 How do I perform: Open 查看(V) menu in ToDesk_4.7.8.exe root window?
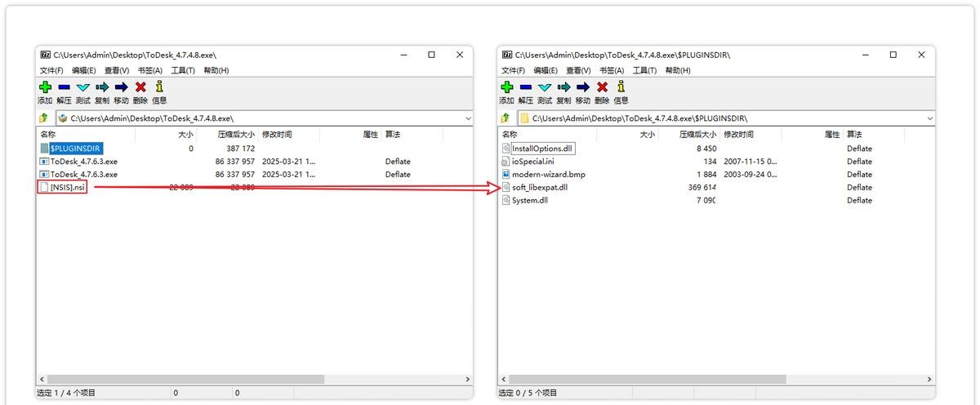117,70
